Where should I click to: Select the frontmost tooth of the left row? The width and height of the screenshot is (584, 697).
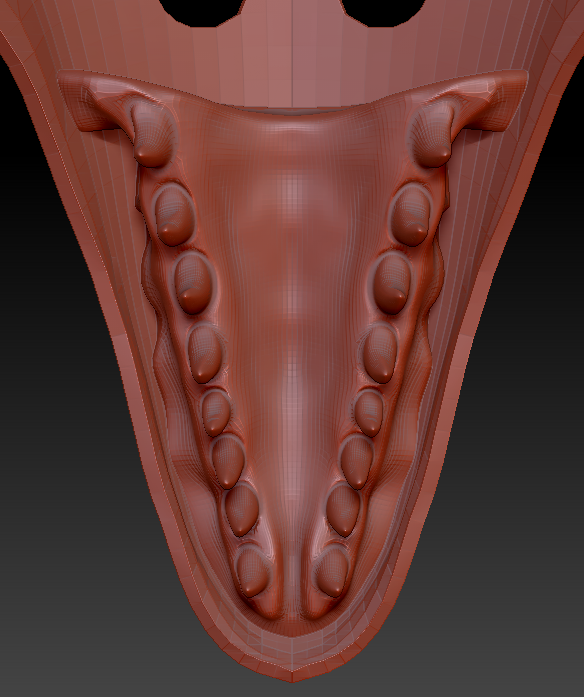(x=252, y=571)
